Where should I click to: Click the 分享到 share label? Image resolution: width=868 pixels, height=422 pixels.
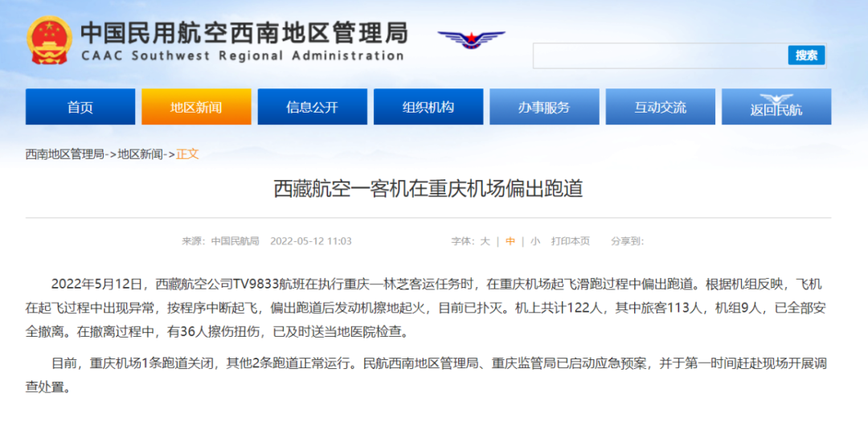[x=627, y=241]
